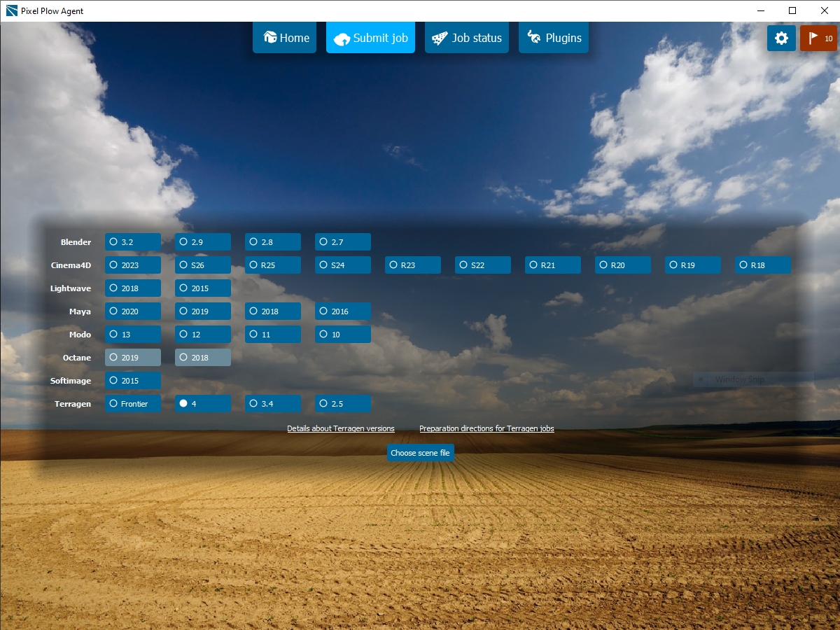Image resolution: width=840 pixels, height=630 pixels.
Task: Open the Submit job tab
Action: (x=370, y=38)
